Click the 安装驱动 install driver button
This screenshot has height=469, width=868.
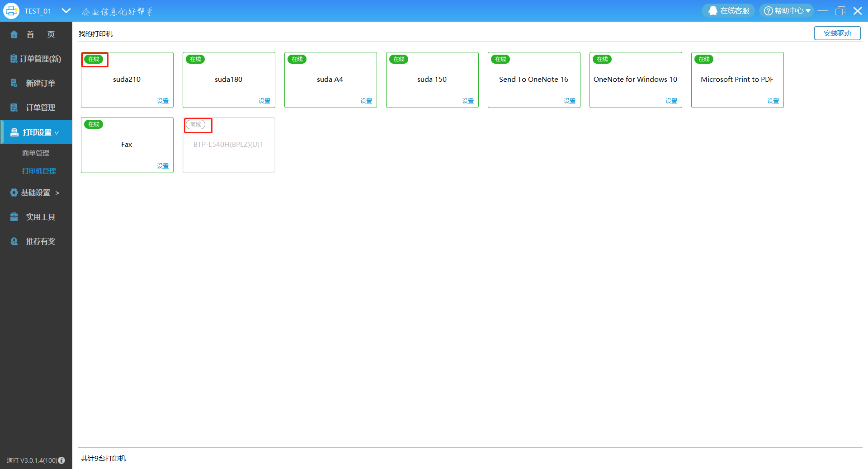coord(837,33)
